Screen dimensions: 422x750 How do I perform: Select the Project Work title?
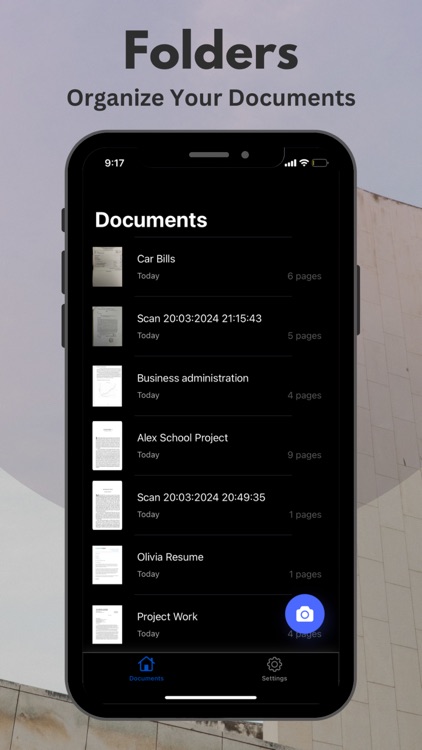[167, 617]
